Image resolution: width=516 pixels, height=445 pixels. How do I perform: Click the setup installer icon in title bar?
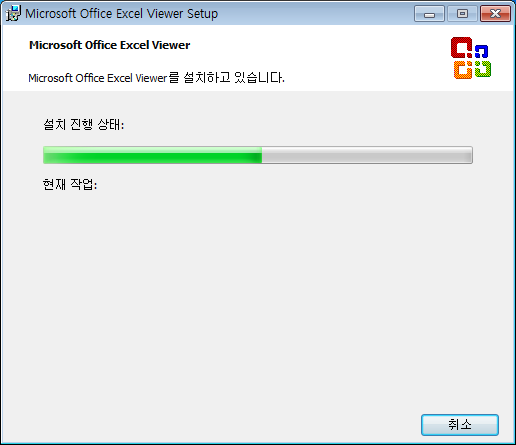pyautogui.click(x=13, y=14)
